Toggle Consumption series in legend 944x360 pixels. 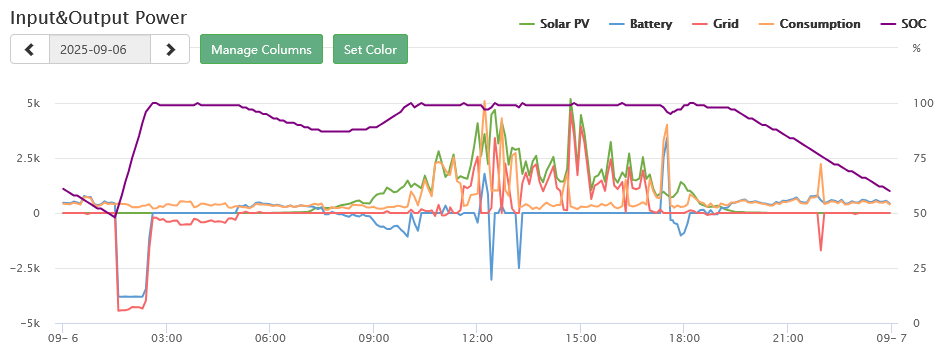[809, 24]
